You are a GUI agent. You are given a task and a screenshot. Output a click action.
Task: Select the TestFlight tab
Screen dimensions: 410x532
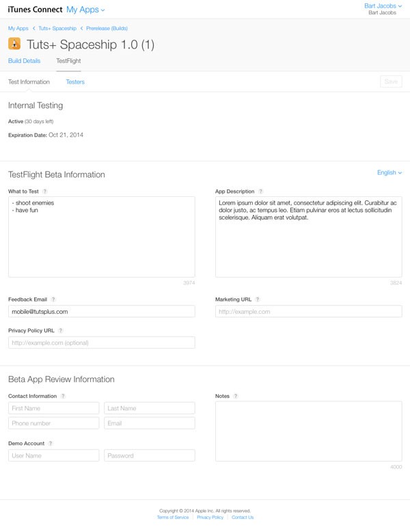pyautogui.click(x=68, y=61)
